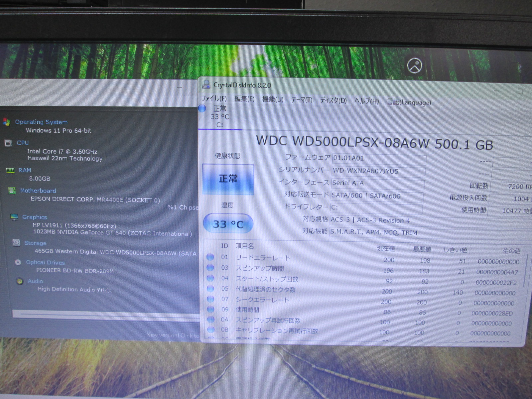Screen dimensions: 532x399
Task: Open the Storage section link
Action: (35, 243)
